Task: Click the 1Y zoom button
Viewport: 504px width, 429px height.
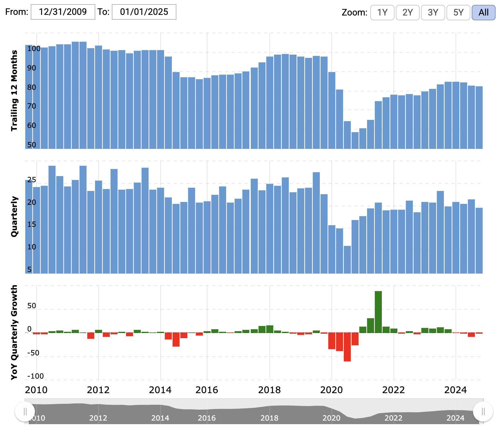Action: click(382, 13)
